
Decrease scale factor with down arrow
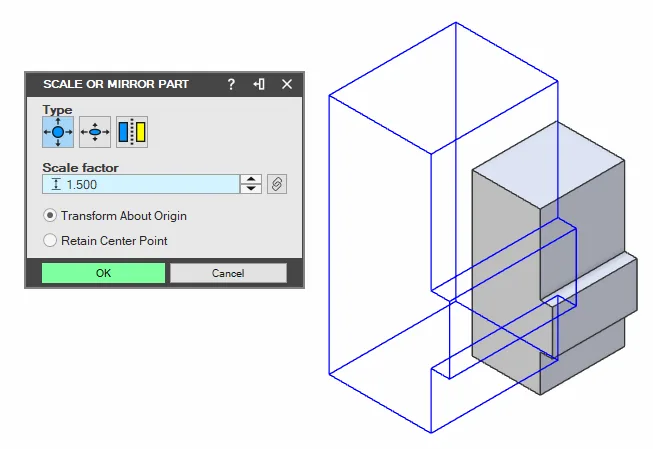(x=251, y=189)
